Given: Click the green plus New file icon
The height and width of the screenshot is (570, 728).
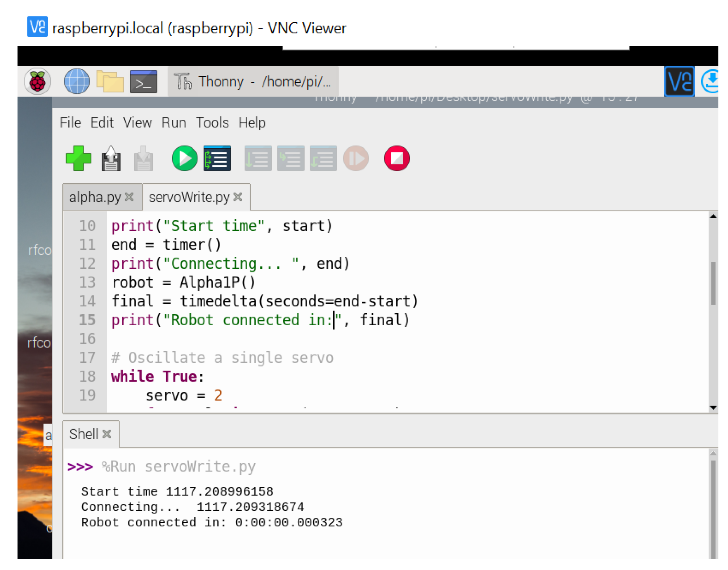Looking at the screenshot, I should 78,158.
